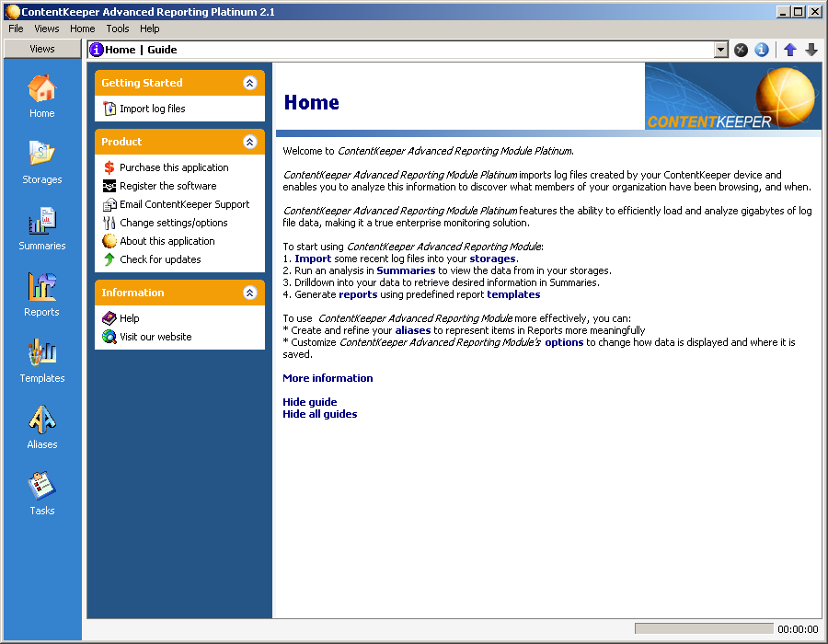Click the Hide all guides link

(319, 414)
